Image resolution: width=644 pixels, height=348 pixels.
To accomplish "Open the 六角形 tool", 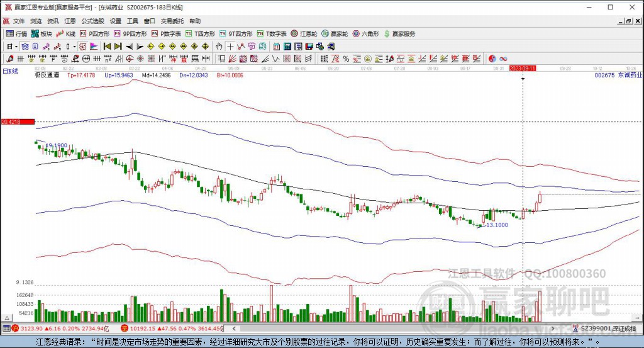I will click(x=365, y=34).
